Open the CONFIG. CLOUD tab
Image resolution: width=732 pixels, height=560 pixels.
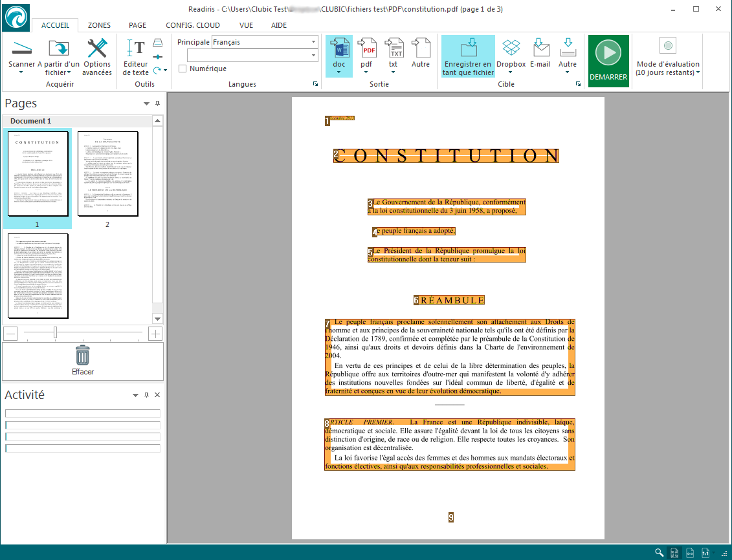(x=193, y=25)
